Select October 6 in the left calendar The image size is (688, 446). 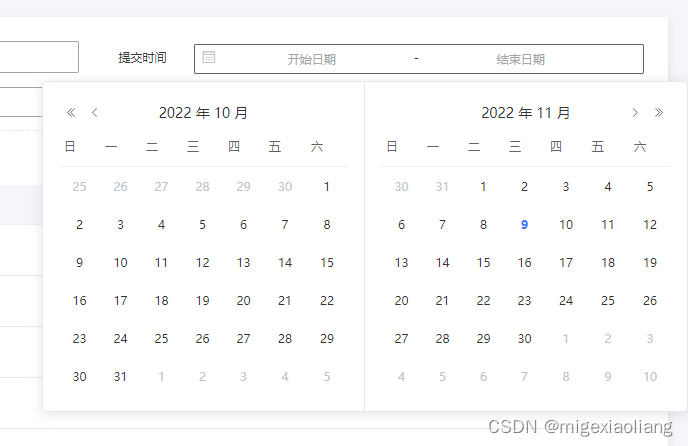[x=244, y=225]
